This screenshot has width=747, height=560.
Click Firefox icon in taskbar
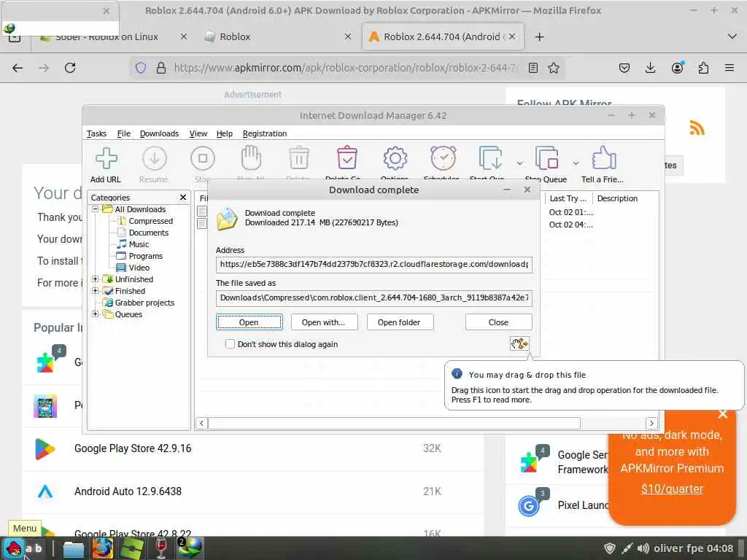coord(102,548)
